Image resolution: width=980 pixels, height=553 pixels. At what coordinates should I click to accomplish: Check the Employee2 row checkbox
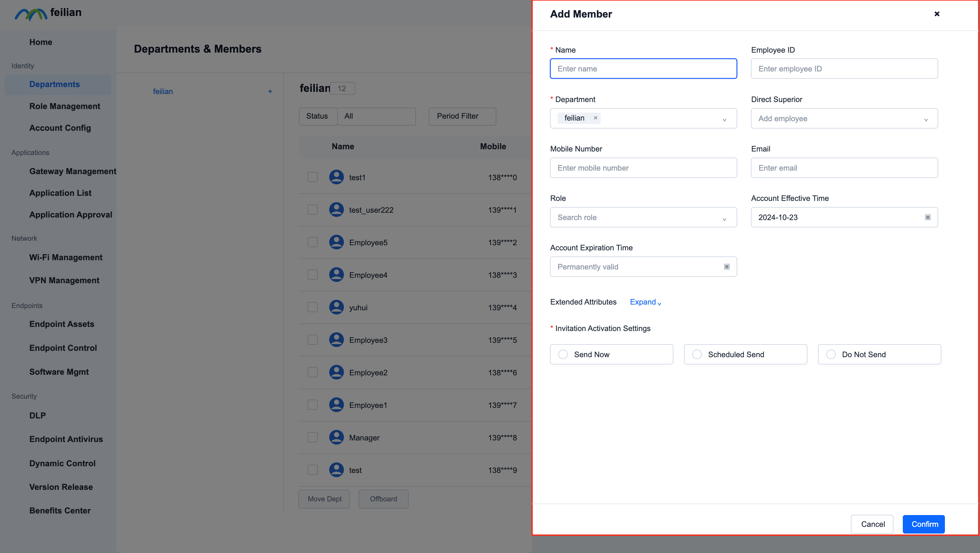tap(312, 372)
